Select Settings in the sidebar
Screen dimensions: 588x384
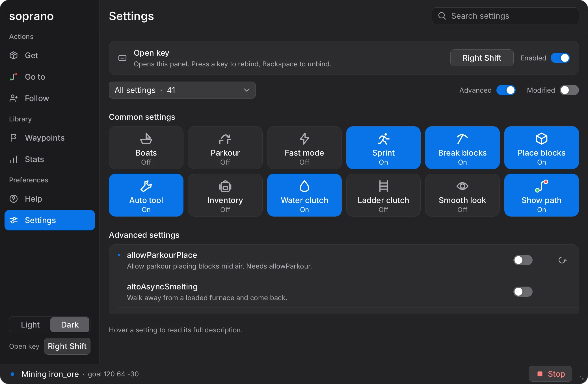pos(50,220)
